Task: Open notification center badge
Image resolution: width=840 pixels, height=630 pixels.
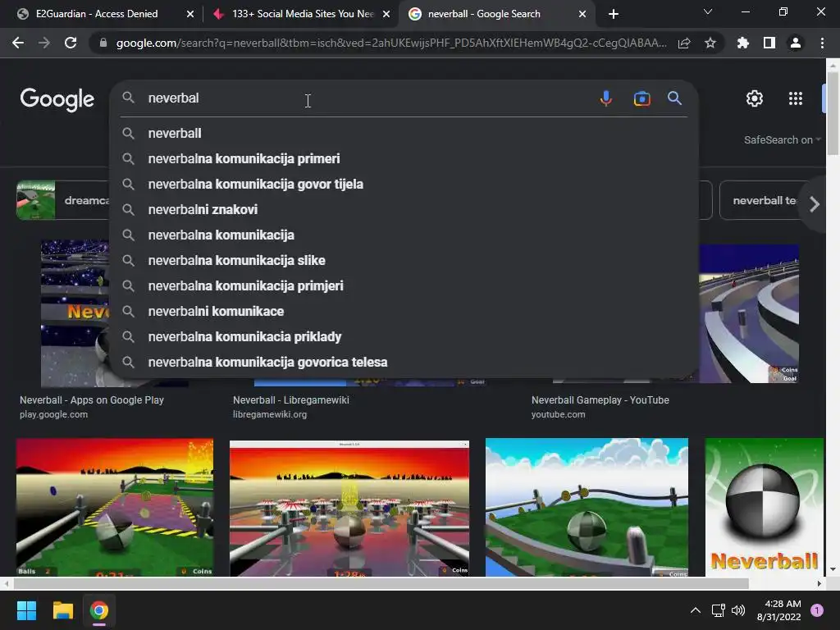Action: (817, 610)
